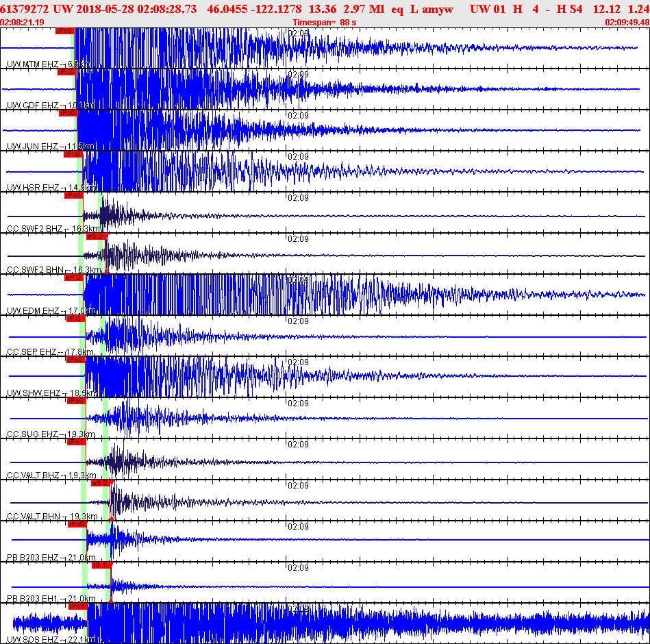
Task: Select the eS 2 pick flag on CC SWF2 BHN trace
Action: (96, 236)
